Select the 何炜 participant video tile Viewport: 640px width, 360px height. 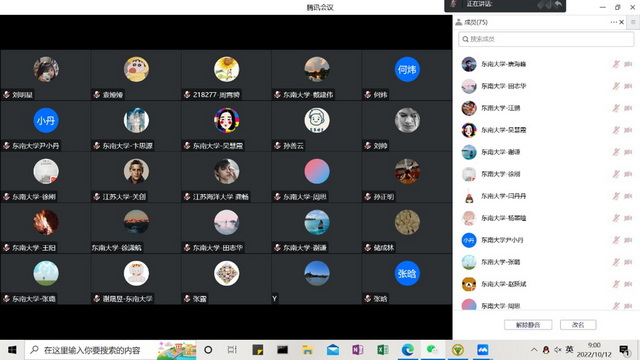coord(407,75)
